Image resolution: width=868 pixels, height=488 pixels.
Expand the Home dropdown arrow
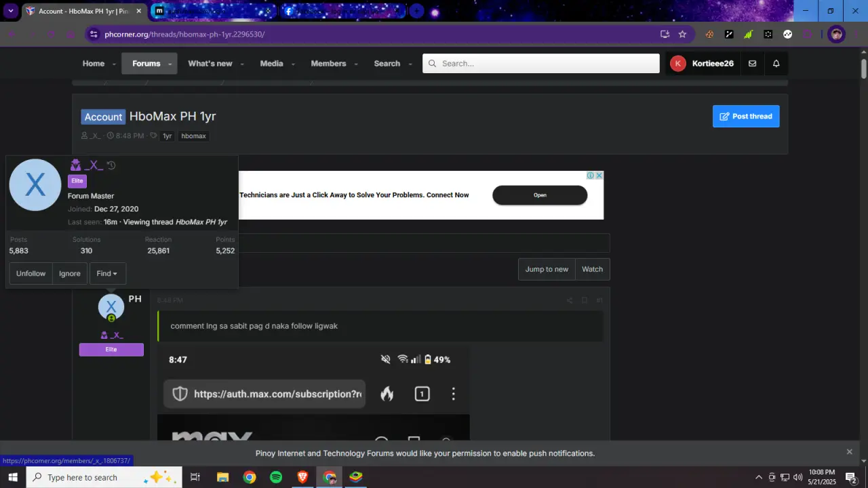[114, 64]
